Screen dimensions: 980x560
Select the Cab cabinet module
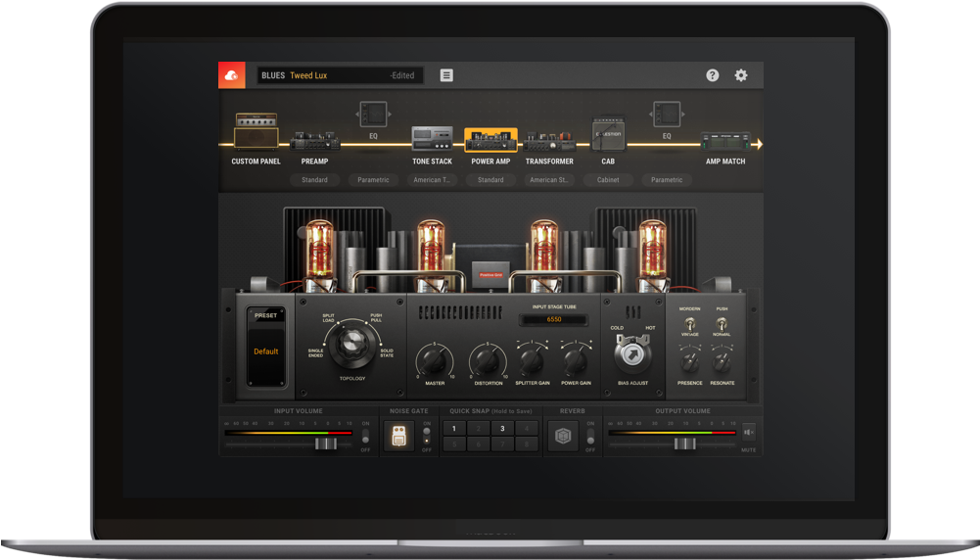(x=608, y=134)
